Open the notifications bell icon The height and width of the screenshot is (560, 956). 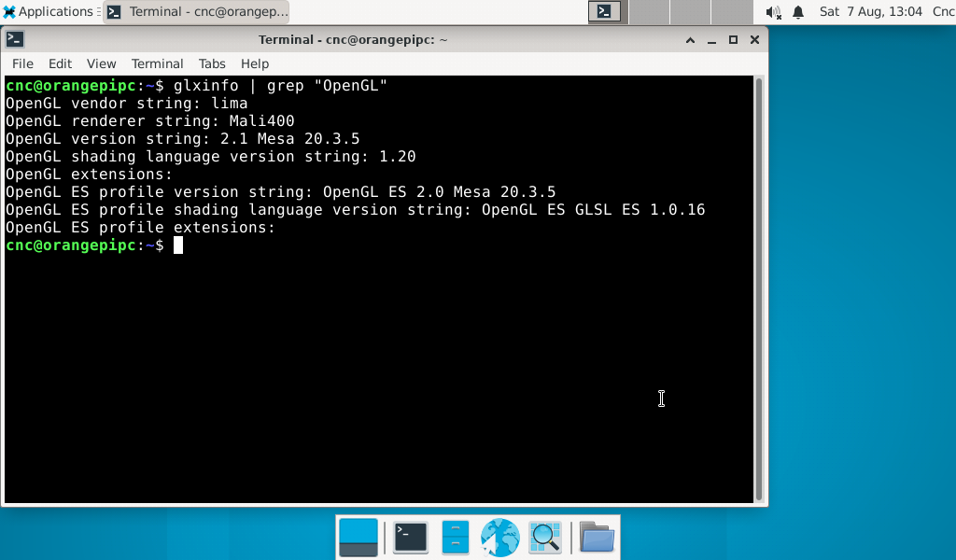coord(798,11)
